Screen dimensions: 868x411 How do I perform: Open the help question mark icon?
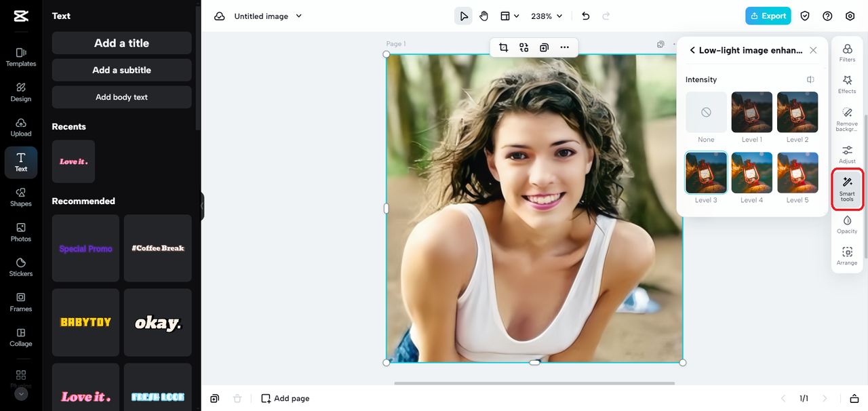pyautogui.click(x=827, y=16)
